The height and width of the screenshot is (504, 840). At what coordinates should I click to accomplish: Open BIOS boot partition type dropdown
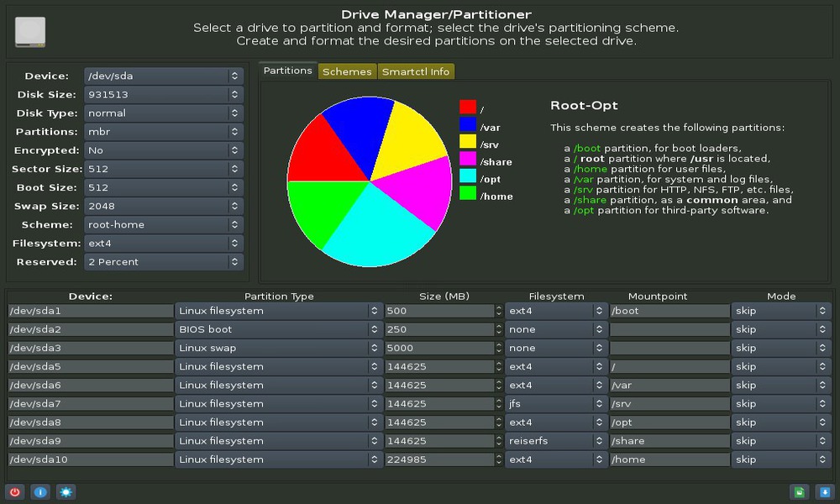(x=279, y=329)
